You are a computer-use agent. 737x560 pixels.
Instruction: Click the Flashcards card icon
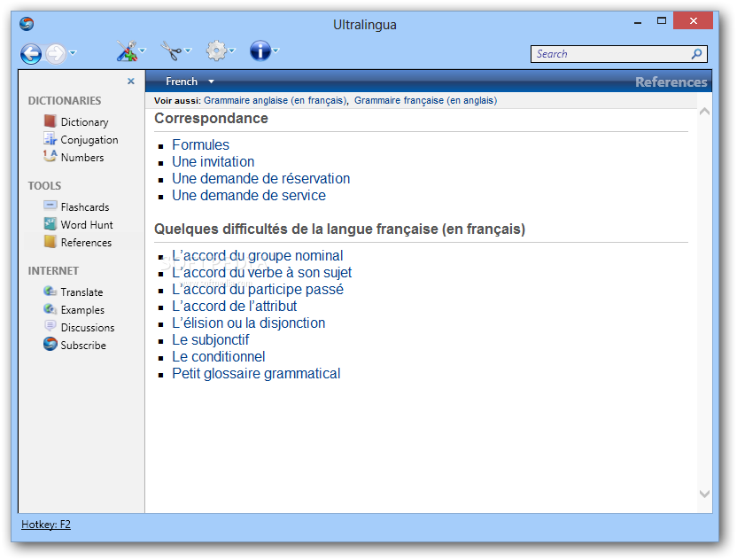click(x=50, y=206)
